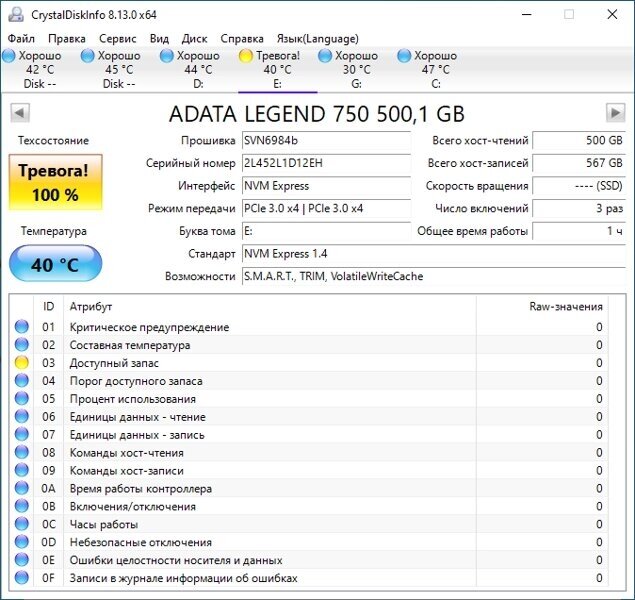
Task: Open the Диск menu
Action: [194, 38]
